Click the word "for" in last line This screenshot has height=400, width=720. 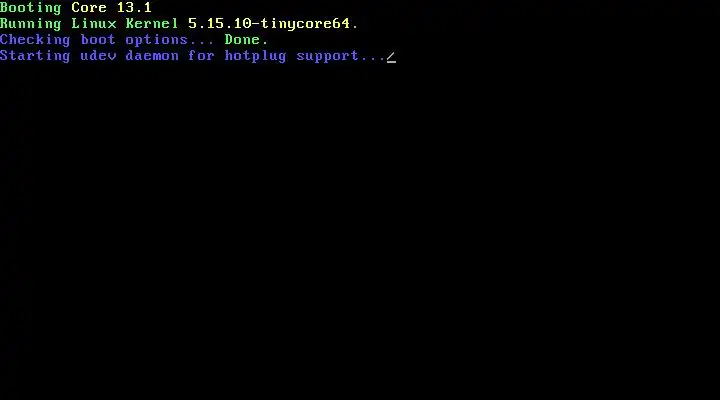coord(201,56)
